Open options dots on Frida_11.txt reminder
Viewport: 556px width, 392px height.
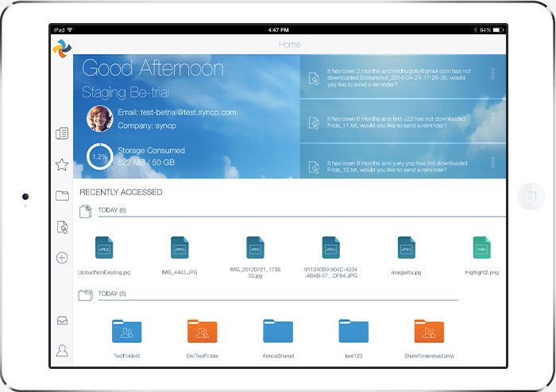493,117
